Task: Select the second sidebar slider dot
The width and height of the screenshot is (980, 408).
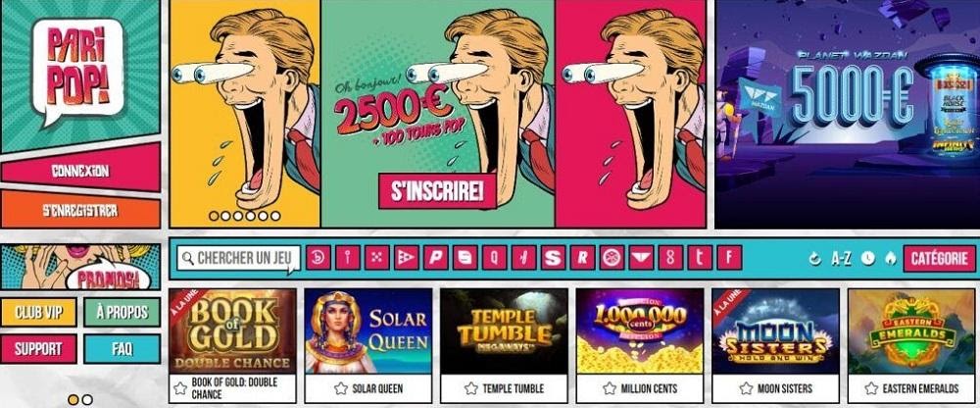Action: coord(87,399)
